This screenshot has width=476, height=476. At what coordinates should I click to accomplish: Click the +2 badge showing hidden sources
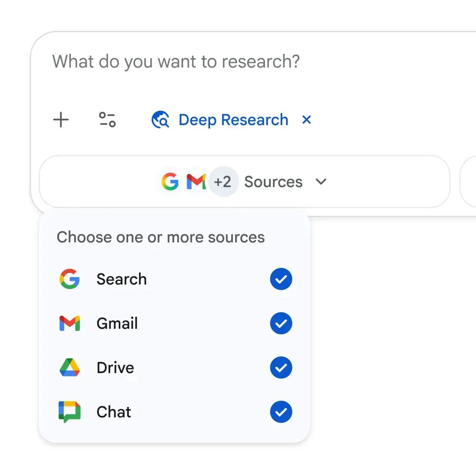(x=223, y=181)
